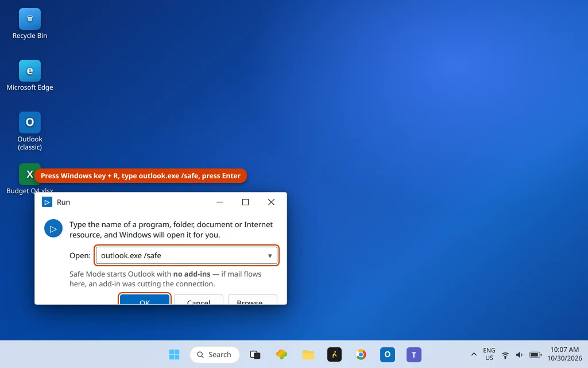The image size is (588, 368).
Task: Select the Budget Q4 Excel file icon
Action: click(29, 174)
